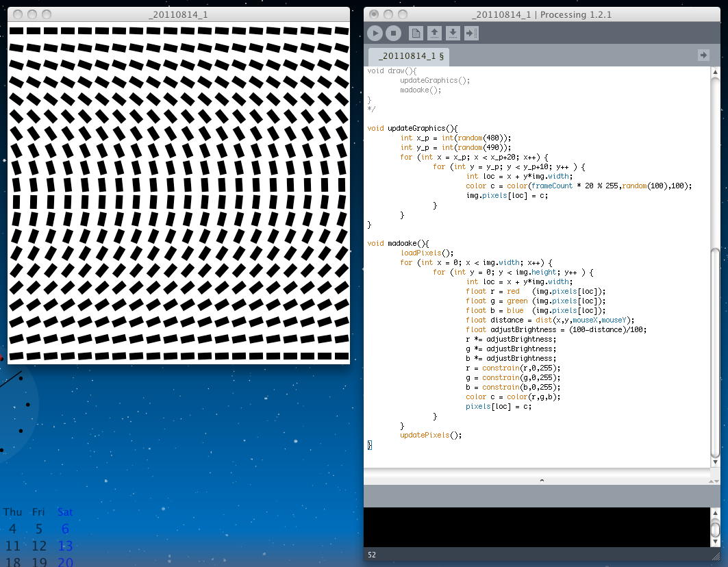Close the Processing editor window
Viewport: 728px width, 567px height.
point(374,14)
